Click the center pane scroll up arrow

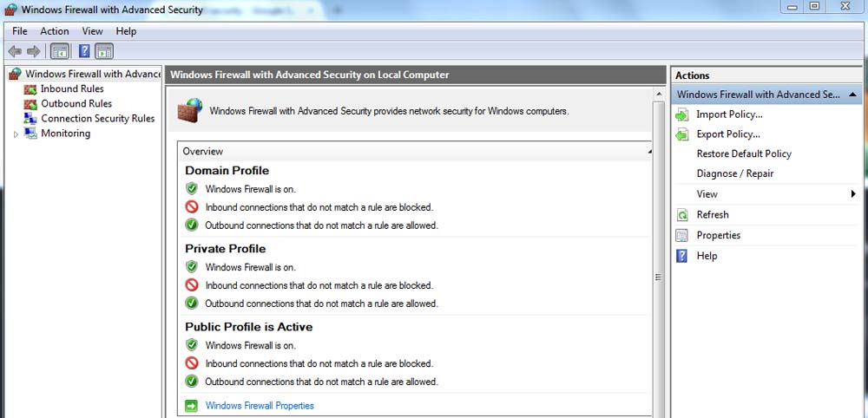[658, 94]
